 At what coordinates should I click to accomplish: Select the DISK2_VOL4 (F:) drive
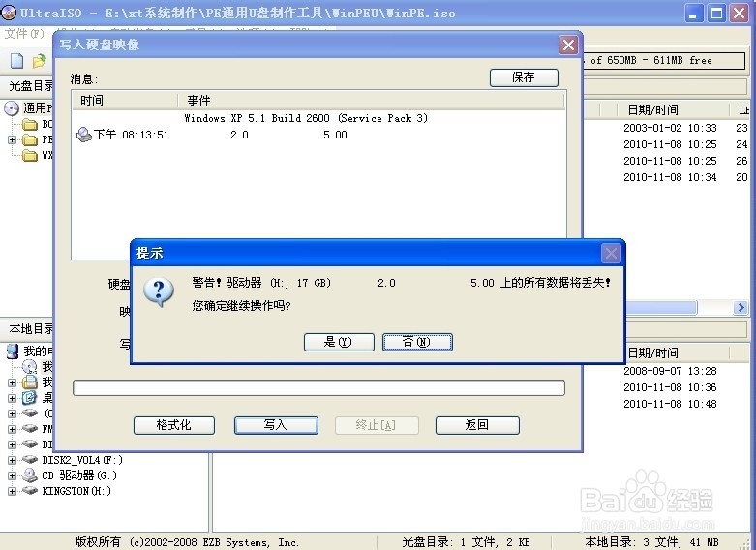click(82, 460)
